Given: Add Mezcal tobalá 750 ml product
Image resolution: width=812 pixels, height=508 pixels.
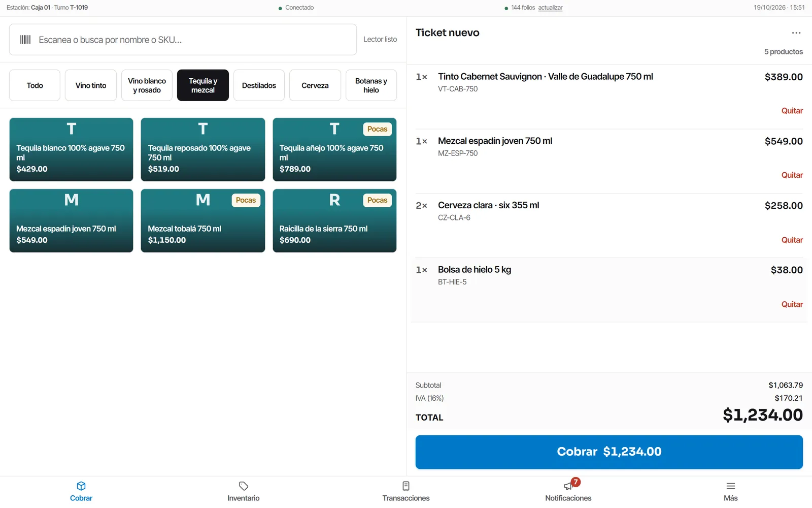Looking at the screenshot, I should point(203,220).
